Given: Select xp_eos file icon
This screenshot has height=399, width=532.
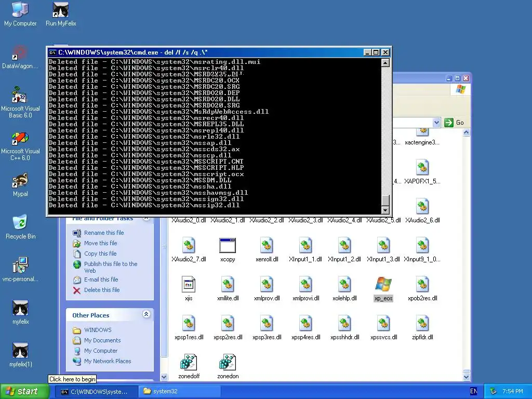Looking at the screenshot, I should (x=383, y=289).
